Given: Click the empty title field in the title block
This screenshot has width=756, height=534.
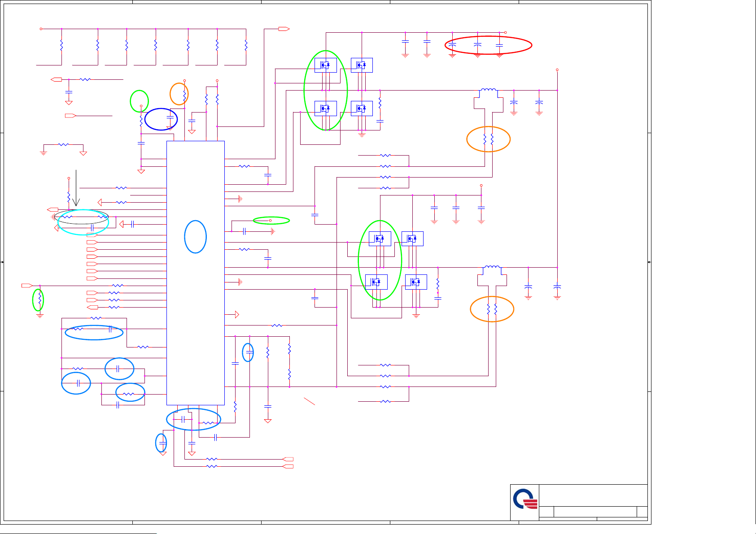Looking at the screenshot, I should pos(593,495).
